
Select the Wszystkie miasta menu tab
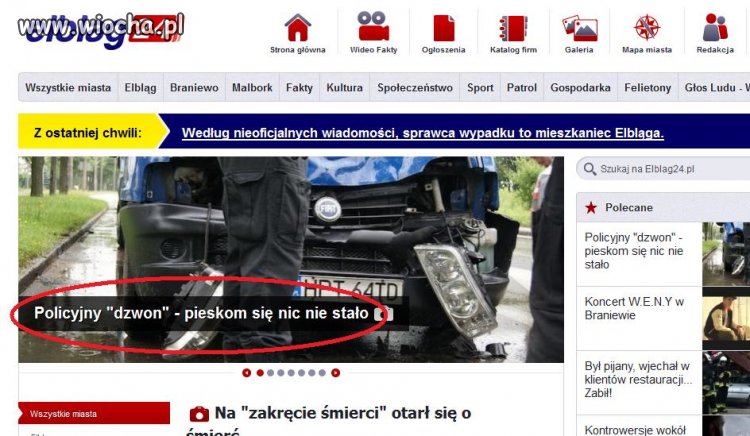pyautogui.click(x=68, y=87)
